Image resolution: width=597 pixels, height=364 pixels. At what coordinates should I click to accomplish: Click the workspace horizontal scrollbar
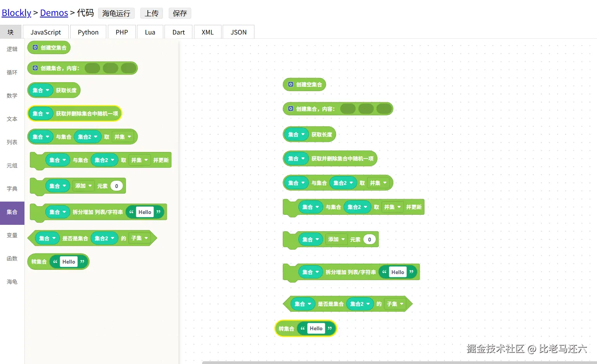click(x=400, y=362)
